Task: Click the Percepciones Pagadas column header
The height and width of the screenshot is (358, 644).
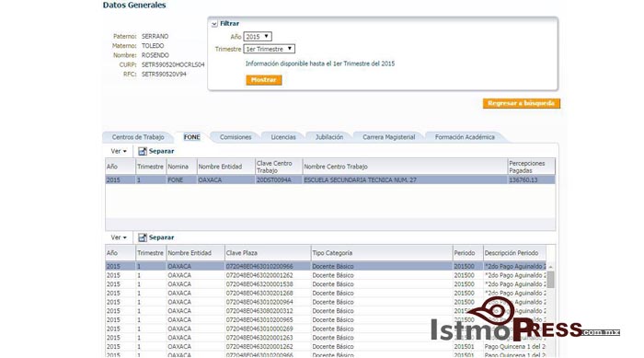Action: point(531,167)
